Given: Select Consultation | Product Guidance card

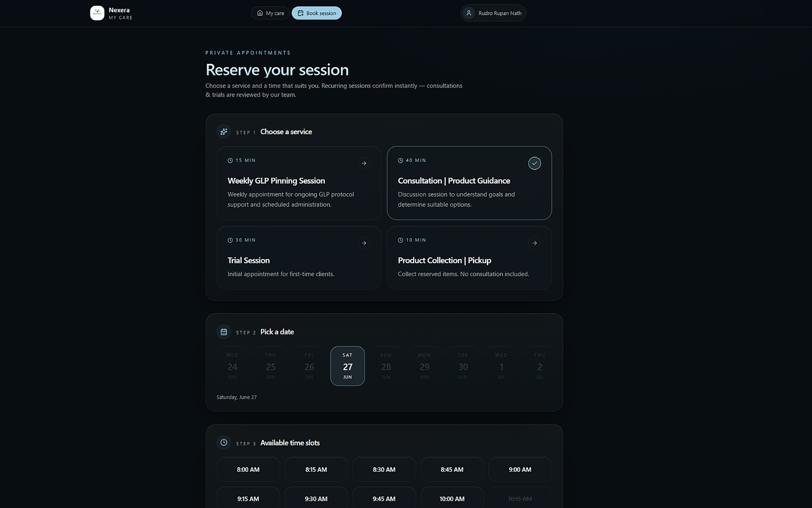Looking at the screenshot, I should [469, 183].
